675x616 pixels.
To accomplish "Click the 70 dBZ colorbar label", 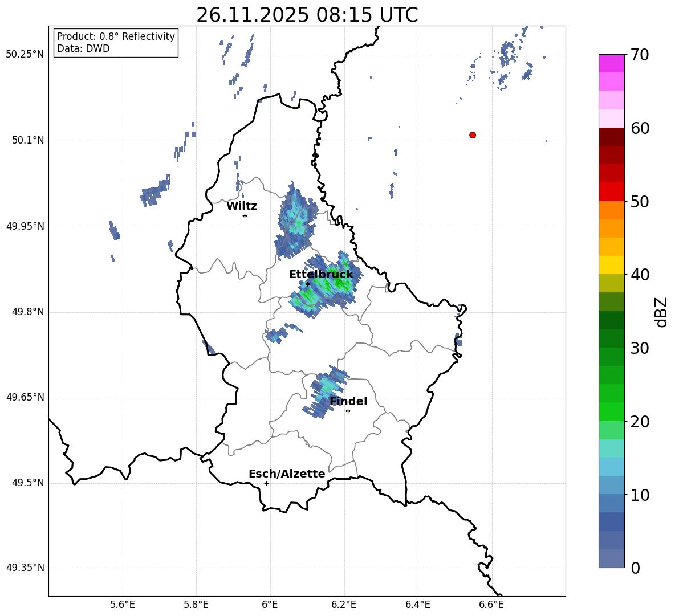I will [640, 55].
